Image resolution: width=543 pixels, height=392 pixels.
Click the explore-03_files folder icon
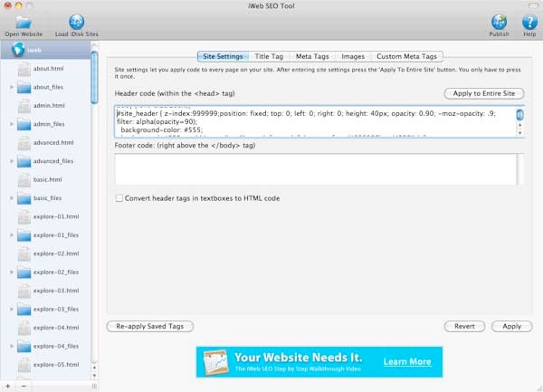tap(24, 310)
